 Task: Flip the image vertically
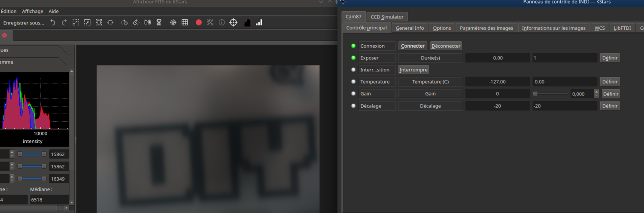pos(159,22)
